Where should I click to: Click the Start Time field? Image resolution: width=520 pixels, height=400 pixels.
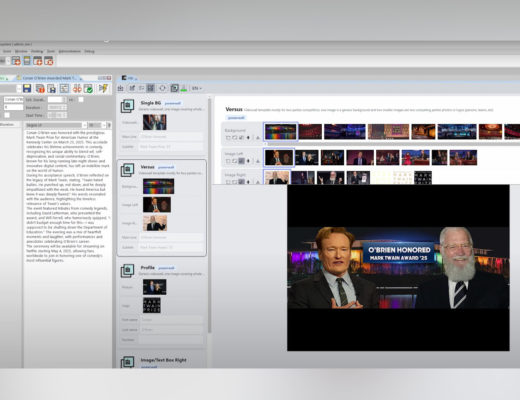pos(57,115)
